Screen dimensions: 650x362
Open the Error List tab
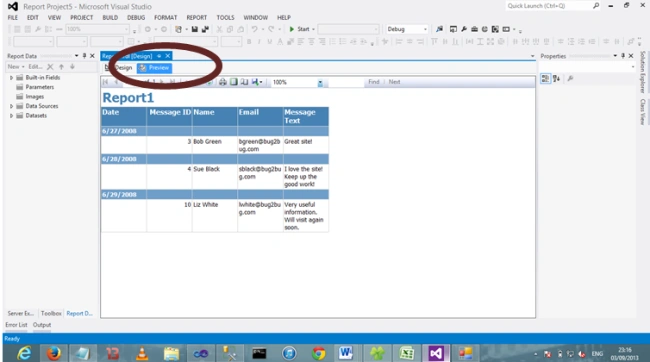(17, 325)
